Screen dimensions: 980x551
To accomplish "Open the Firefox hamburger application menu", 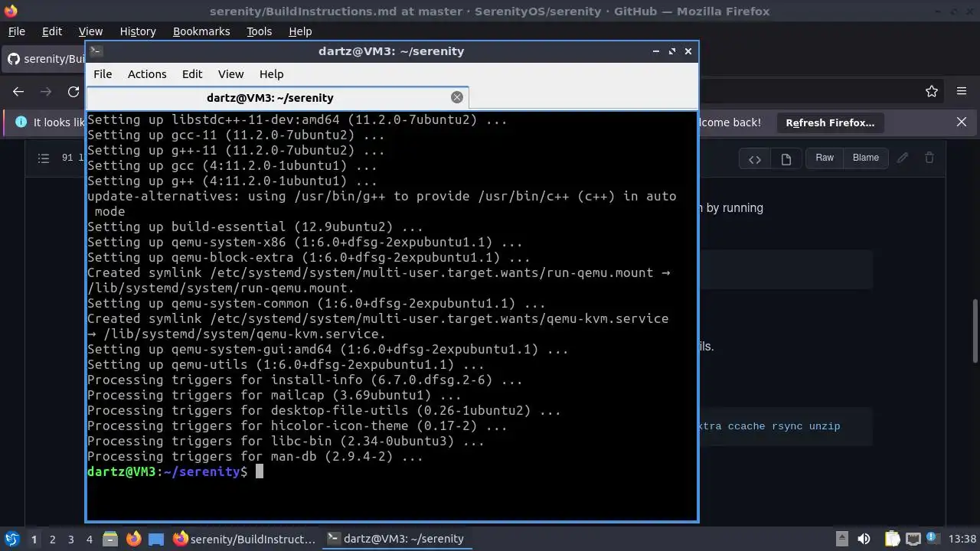I will (962, 92).
